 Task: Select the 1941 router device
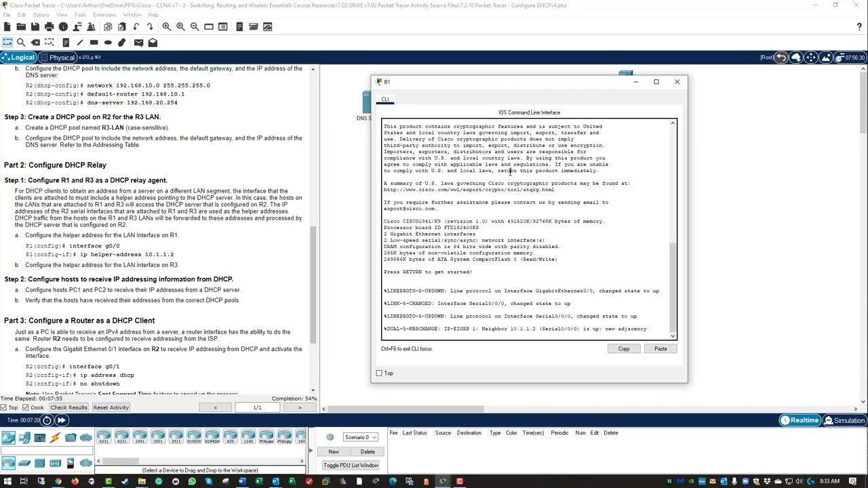click(x=140, y=436)
